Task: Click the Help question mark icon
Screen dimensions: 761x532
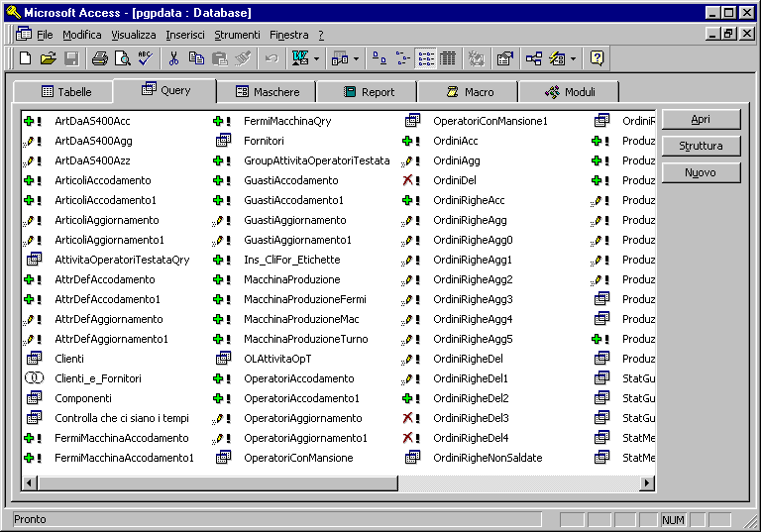Action: click(x=597, y=58)
